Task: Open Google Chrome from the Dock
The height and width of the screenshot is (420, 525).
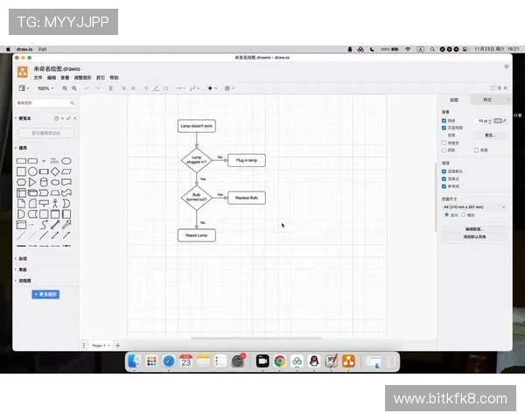Action: (280, 361)
